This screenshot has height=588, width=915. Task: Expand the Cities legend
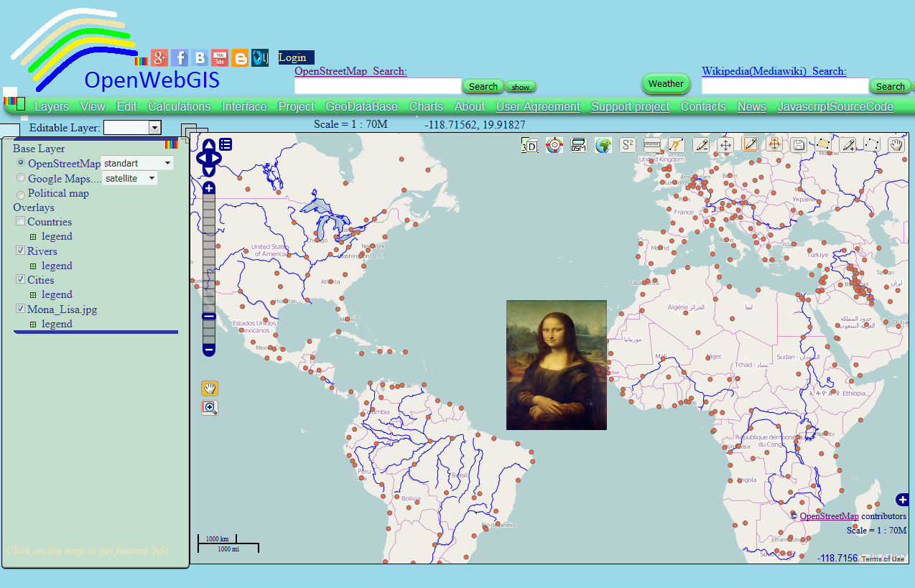[x=33, y=294]
